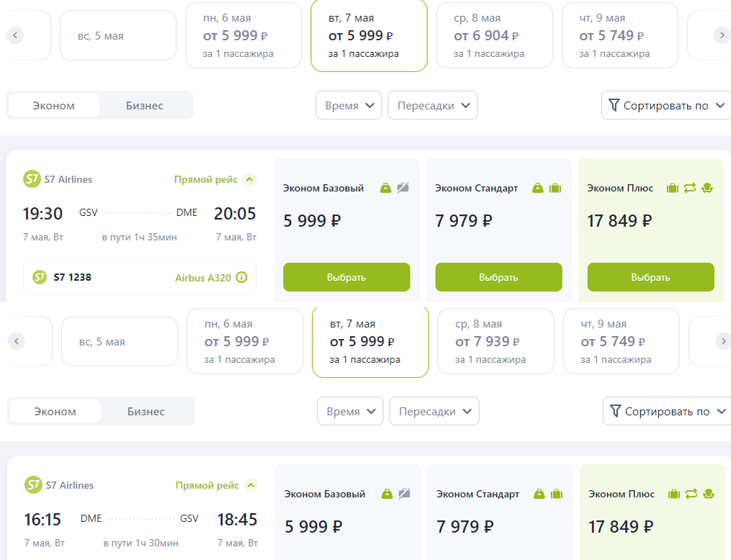Click the suitcase icon in GSV–DME Эконом Стандарт

tap(555, 188)
